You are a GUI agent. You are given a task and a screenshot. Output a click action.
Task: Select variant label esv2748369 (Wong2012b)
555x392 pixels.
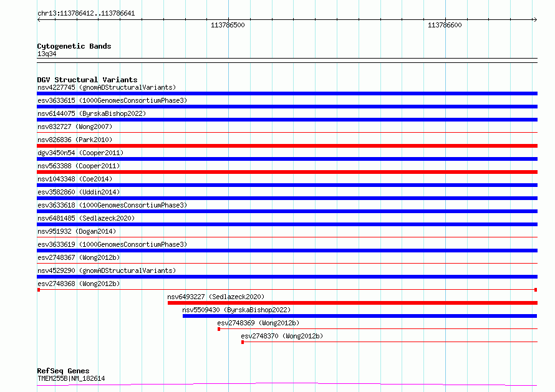tap(258, 323)
